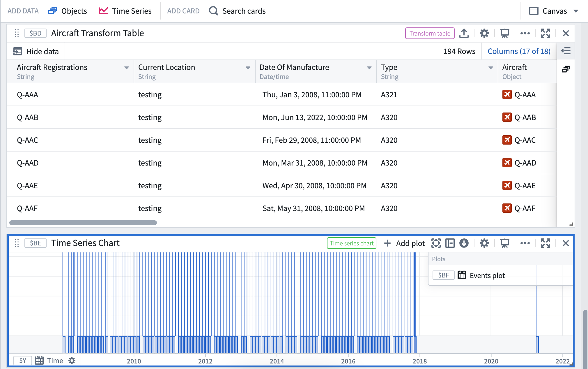The width and height of the screenshot is (588, 369).
Task: Open Objects in Add Data bar
Action: point(68,11)
